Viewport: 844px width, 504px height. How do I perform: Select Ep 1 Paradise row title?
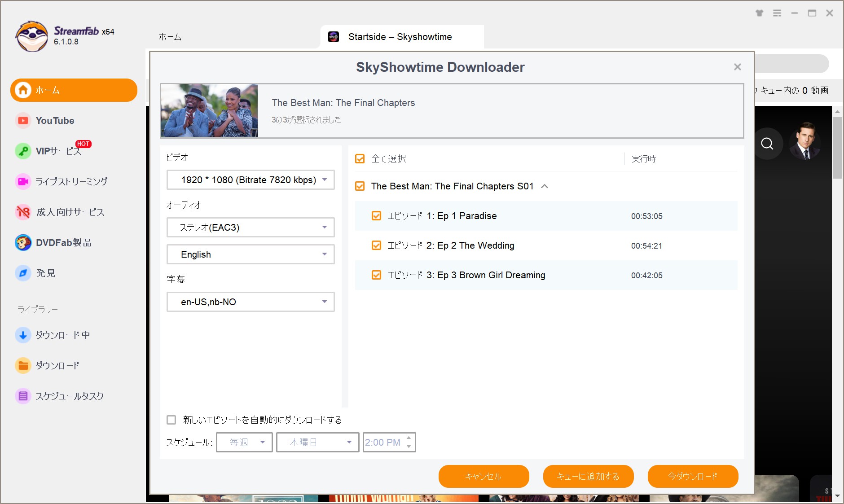tap(442, 216)
